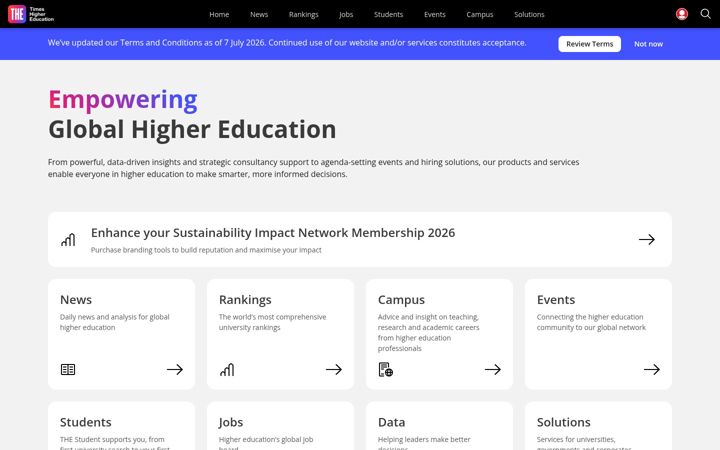Open Students in the top navigation
This screenshot has width=720, height=450.
(x=388, y=15)
